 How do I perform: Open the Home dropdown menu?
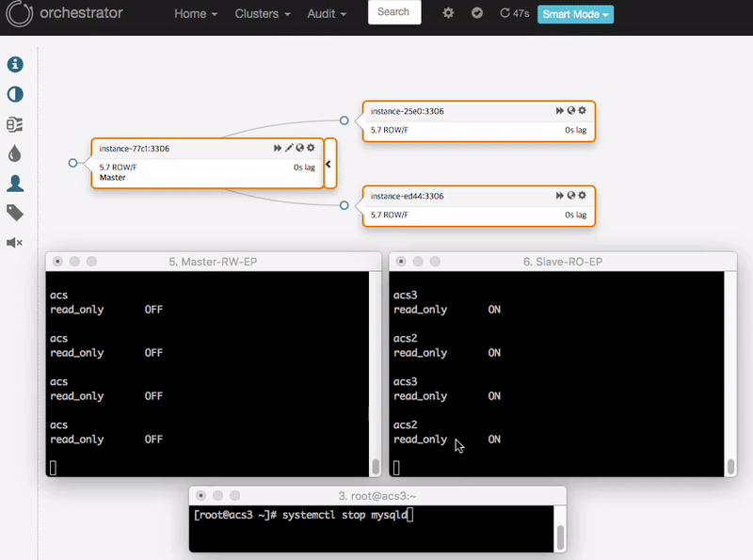click(x=195, y=13)
